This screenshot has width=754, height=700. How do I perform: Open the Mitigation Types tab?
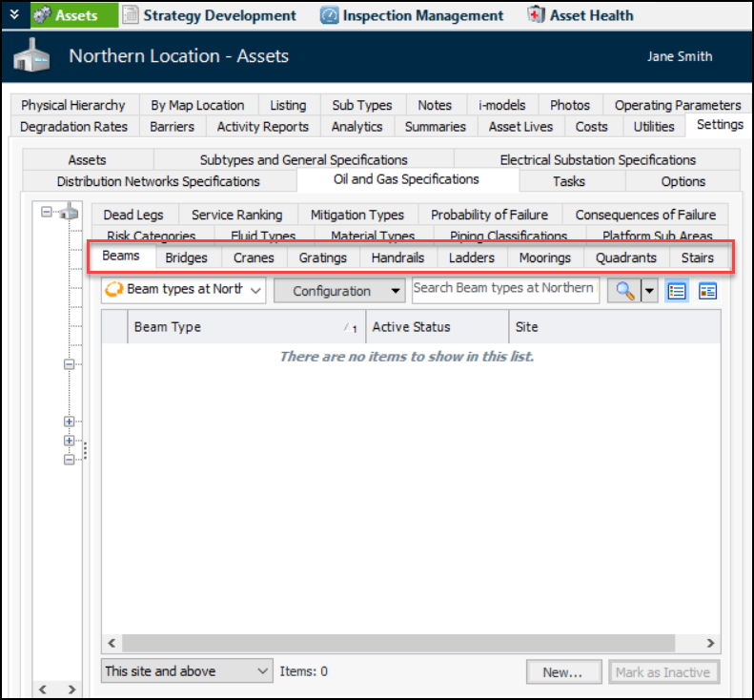[x=357, y=215]
